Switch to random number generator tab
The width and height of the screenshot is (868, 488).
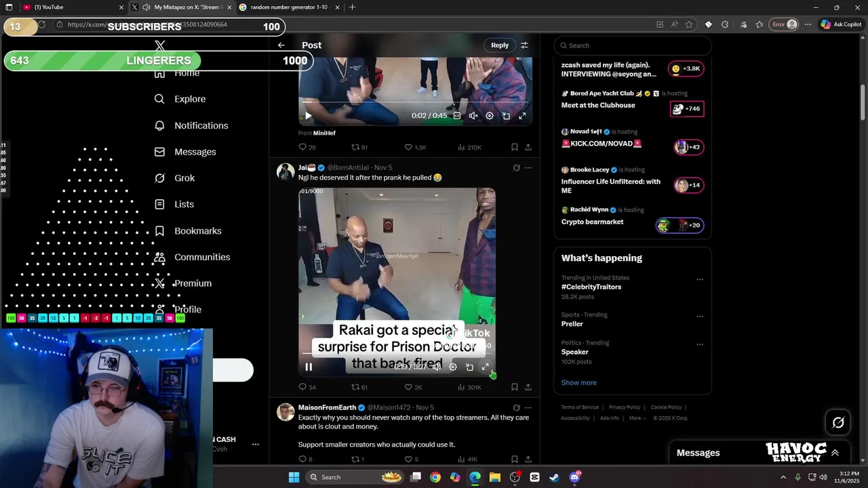[x=290, y=7]
